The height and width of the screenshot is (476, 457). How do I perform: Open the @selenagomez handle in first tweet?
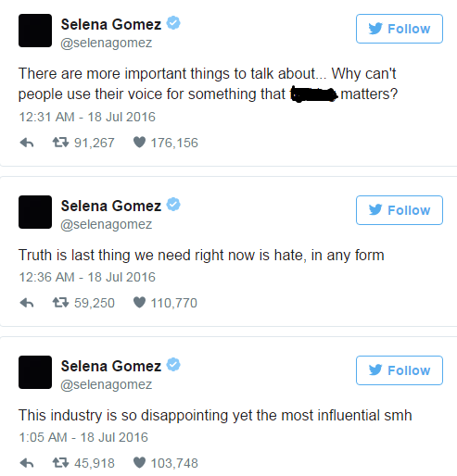click(107, 43)
